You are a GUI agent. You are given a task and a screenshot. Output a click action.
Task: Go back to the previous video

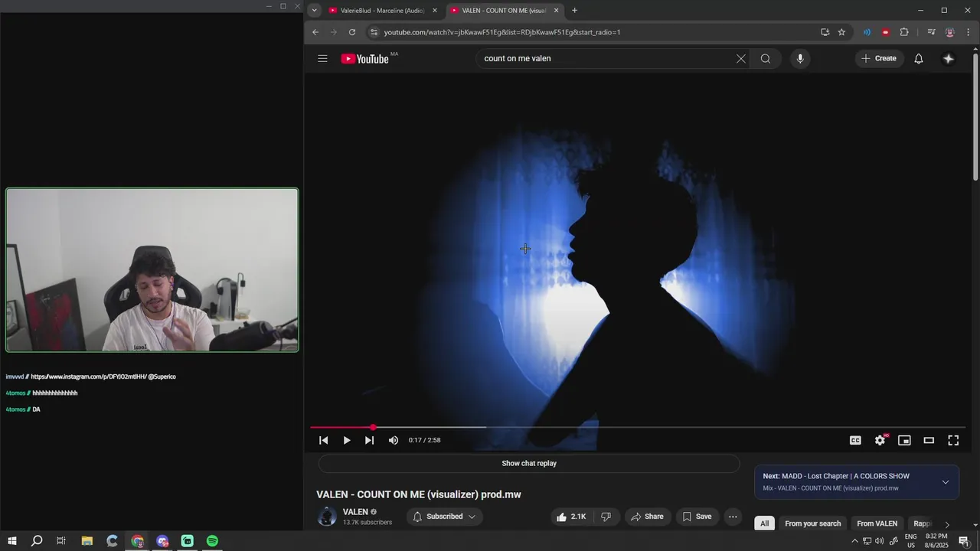pyautogui.click(x=324, y=440)
